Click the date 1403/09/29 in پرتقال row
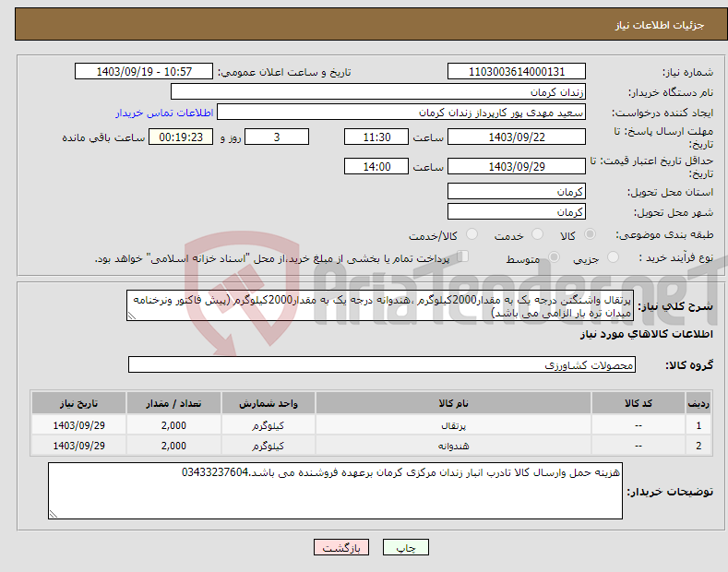 79,425
